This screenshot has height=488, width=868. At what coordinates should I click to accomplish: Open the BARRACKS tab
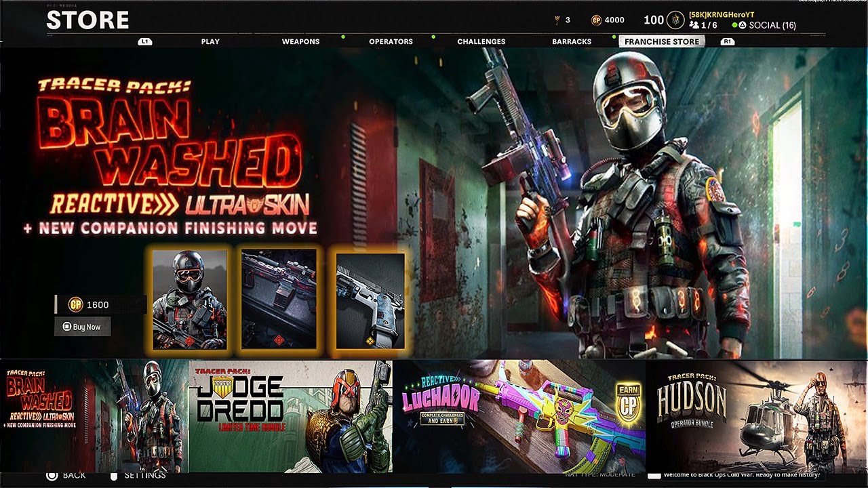pyautogui.click(x=572, y=41)
